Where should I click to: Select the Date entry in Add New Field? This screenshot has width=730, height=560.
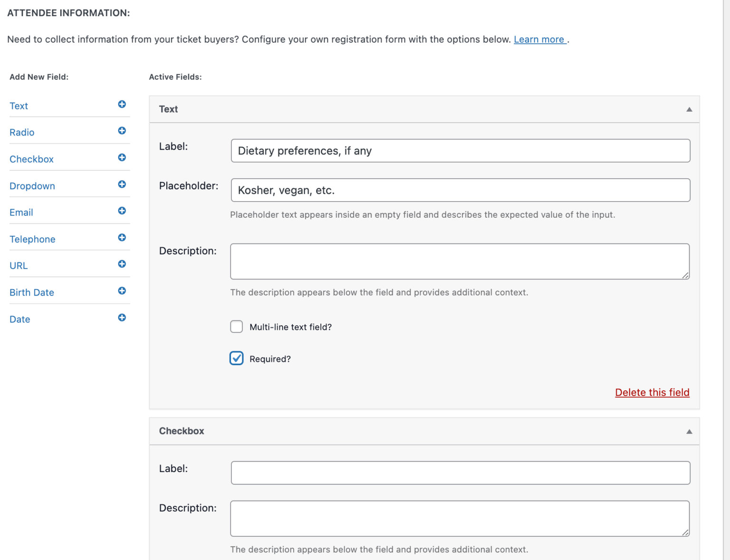pyautogui.click(x=19, y=319)
